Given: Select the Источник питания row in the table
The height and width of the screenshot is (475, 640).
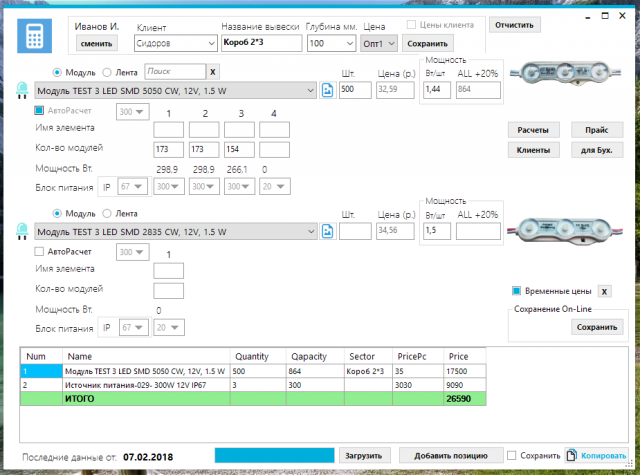Looking at the screenshot, I should [253, 385].
